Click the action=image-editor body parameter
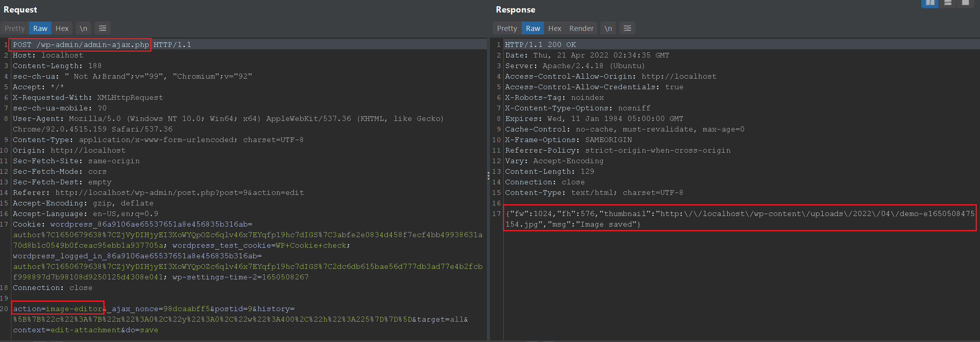Image resolution: width=980 pixels, height=342 pixels. tap(58, 309)
